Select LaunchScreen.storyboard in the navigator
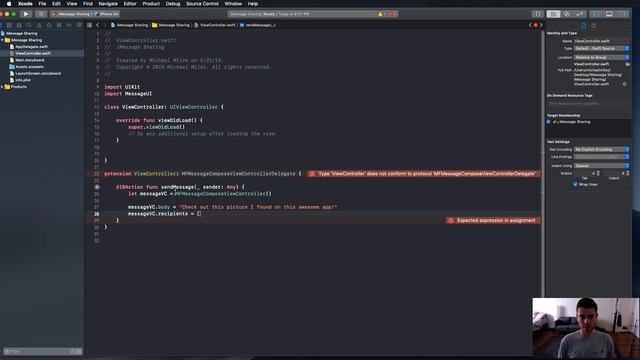 [38, 73]
